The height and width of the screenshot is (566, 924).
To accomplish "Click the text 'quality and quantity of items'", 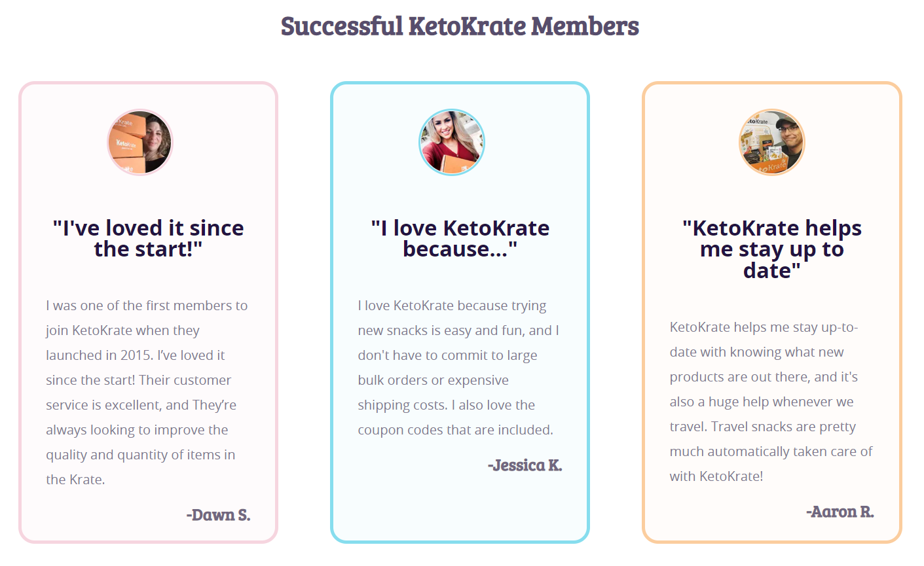I will tap(133, 455).
